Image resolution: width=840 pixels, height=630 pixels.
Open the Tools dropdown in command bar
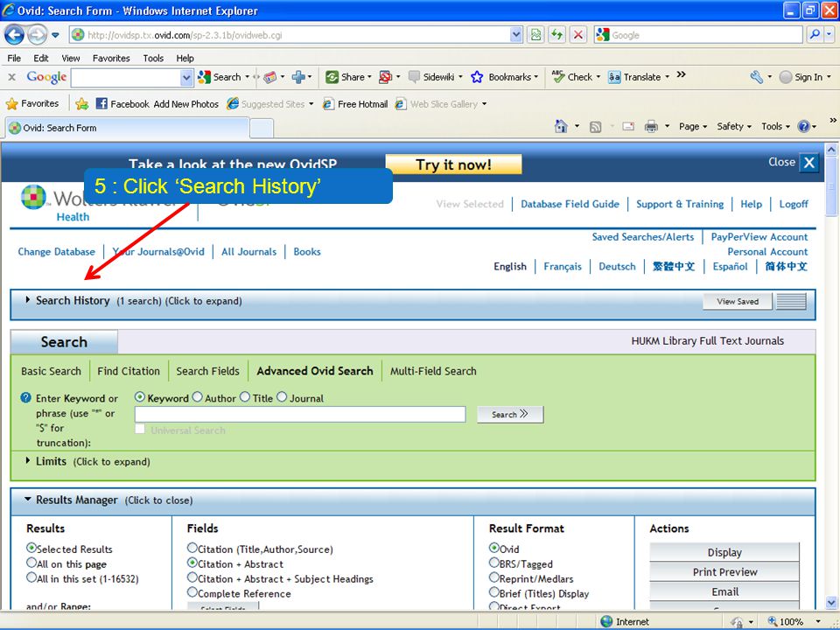[775, 126]
